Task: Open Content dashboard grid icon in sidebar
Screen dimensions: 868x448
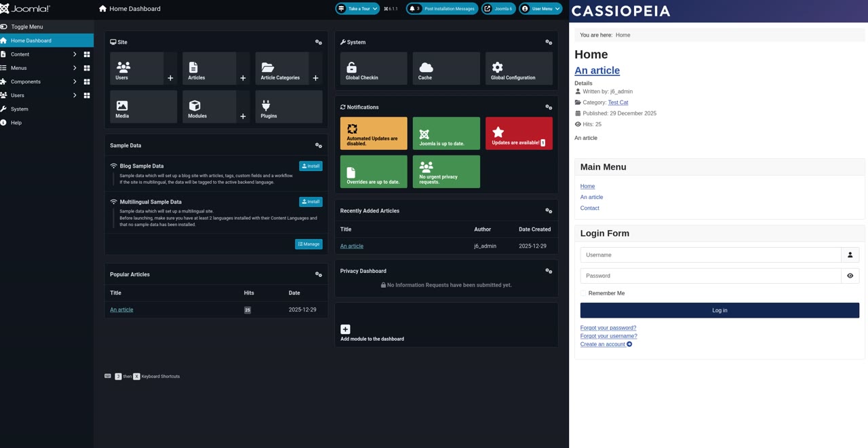Action: (87, 54)
